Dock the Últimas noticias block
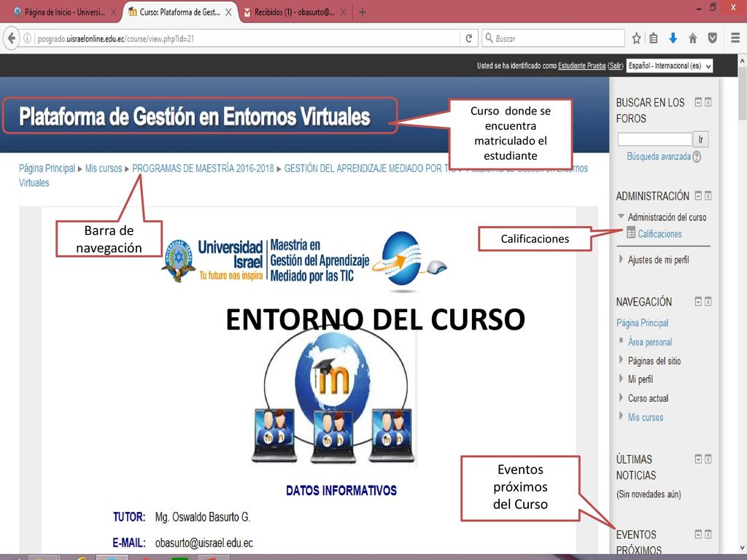The width and height of the screenshot is (747, 560). [x=708, y=459]
